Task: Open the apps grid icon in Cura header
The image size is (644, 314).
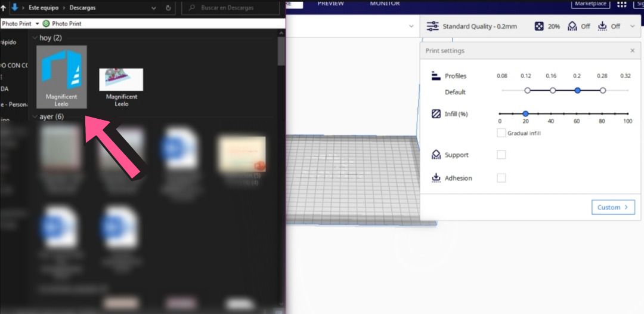Action: tap(622, 4)
